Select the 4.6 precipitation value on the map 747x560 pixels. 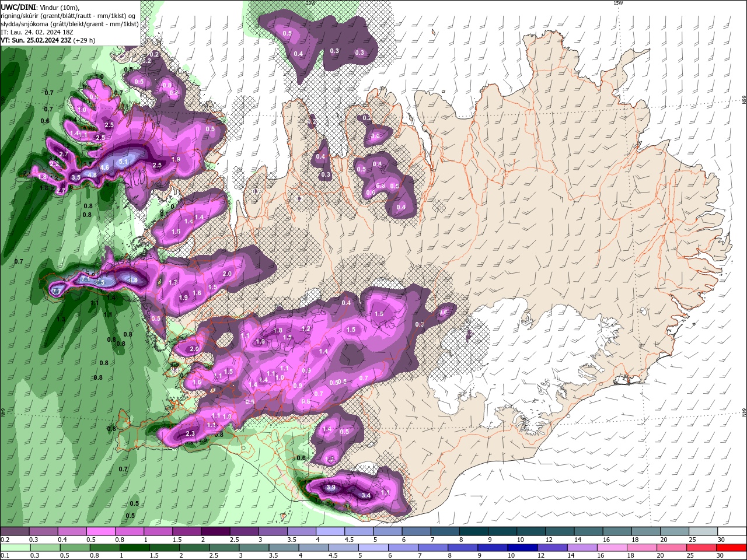pyautogui.click(x=104, y=167)
